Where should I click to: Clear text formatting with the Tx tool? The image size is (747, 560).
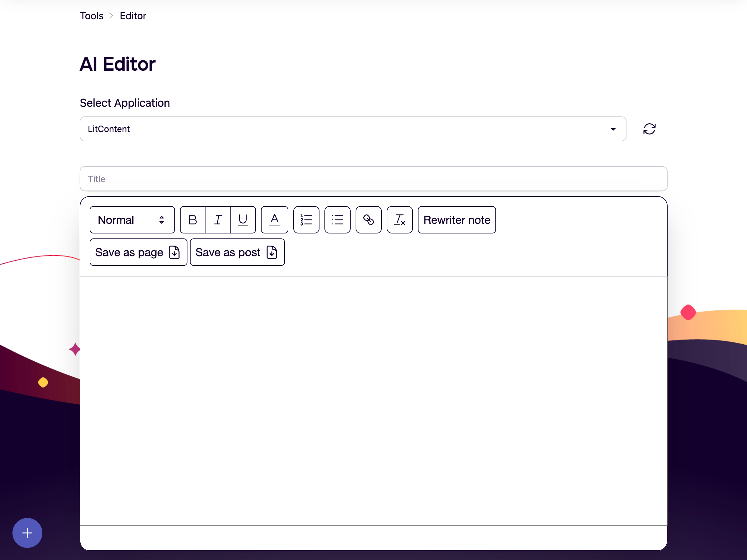pos(400,220)
